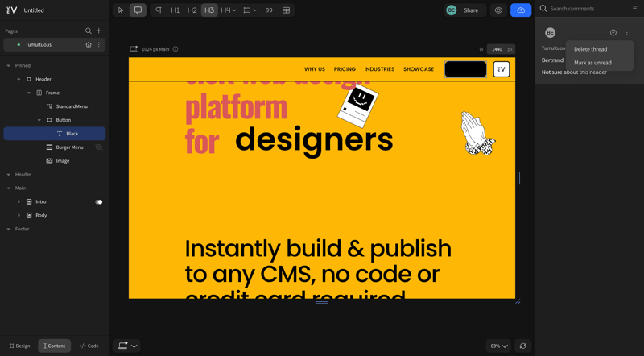The height and width of the screenshot is (356, 644).
Task: Open breakpoint device dropdown
Action: tap(127, 346)
